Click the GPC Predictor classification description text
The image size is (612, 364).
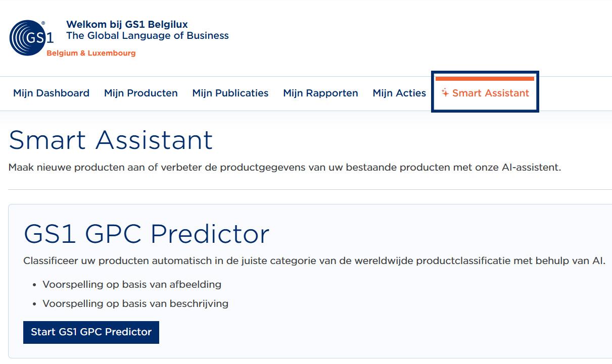[x=313, y=261]
